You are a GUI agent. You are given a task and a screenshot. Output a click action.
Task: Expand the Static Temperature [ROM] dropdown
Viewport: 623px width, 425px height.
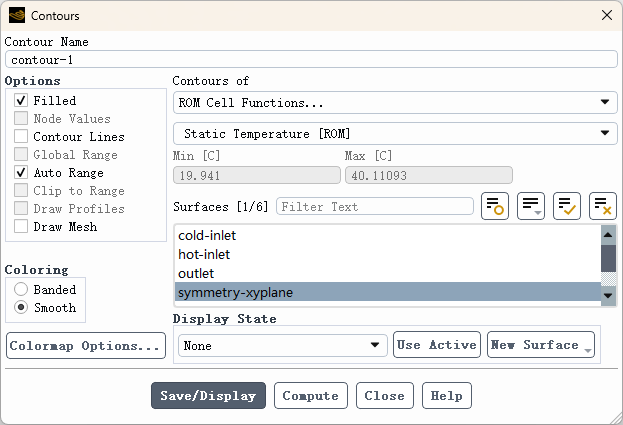[395, 133]
